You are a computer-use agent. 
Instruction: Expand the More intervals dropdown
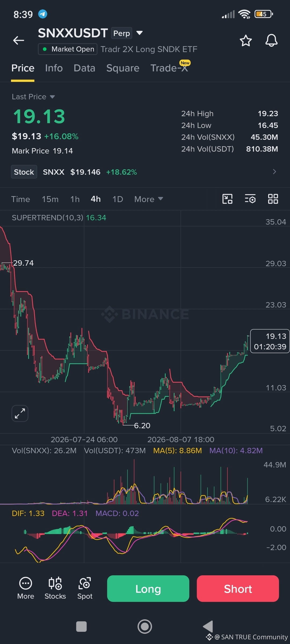click(x=148, y=199)
